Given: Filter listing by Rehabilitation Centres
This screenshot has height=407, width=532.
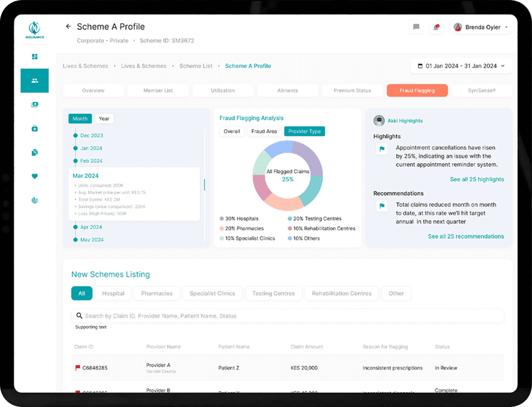Looking at the screenshot, I should pyautogui.click(x=342, y=293).
